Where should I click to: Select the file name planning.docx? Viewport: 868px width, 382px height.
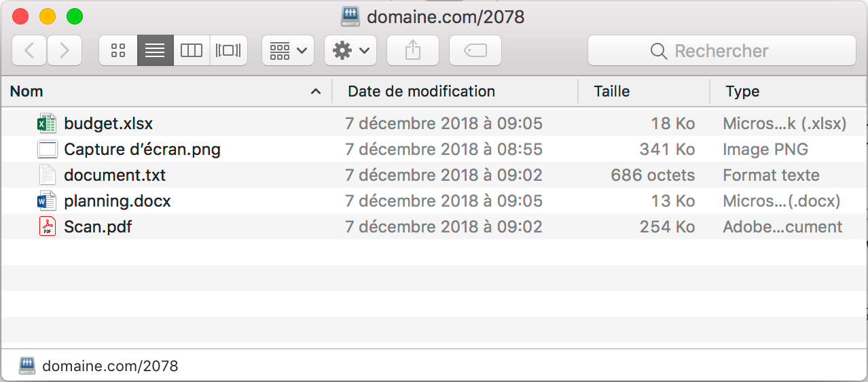117,201
